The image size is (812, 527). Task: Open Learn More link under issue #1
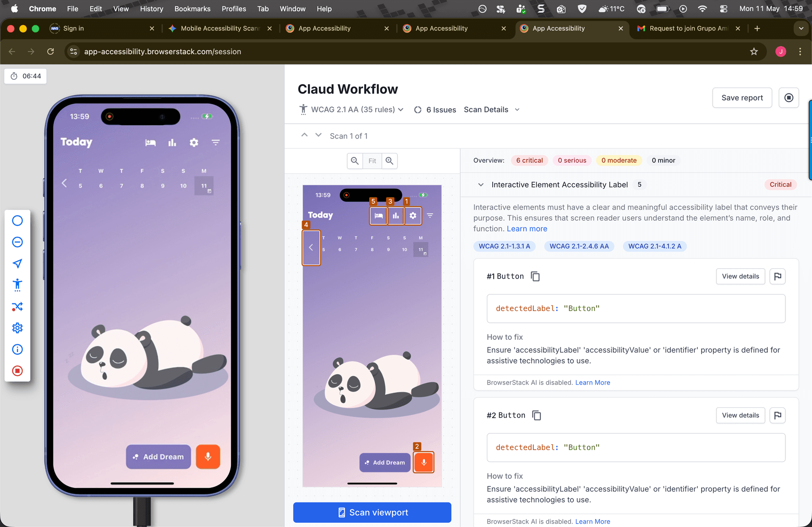[593, 382]
